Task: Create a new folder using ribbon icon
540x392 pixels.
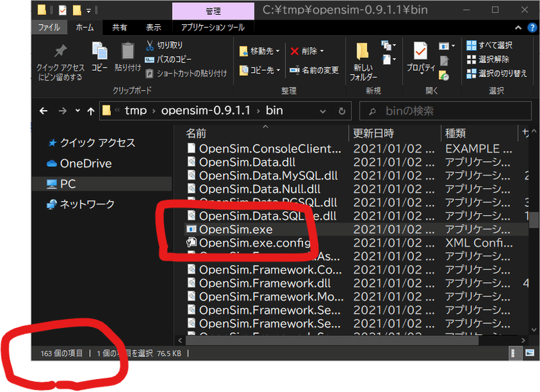Action: point(362,52)
